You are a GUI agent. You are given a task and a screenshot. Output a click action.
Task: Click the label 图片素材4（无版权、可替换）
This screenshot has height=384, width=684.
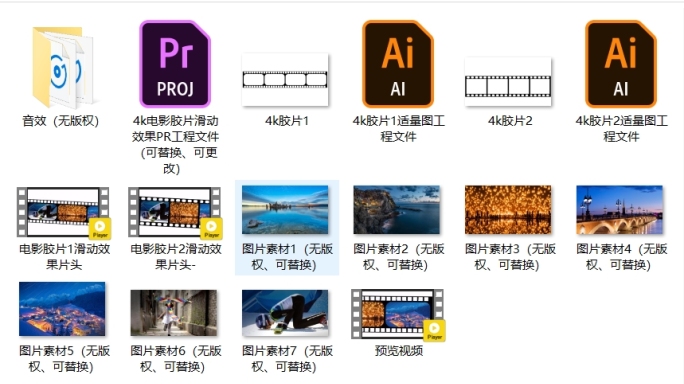coord(621,257)
